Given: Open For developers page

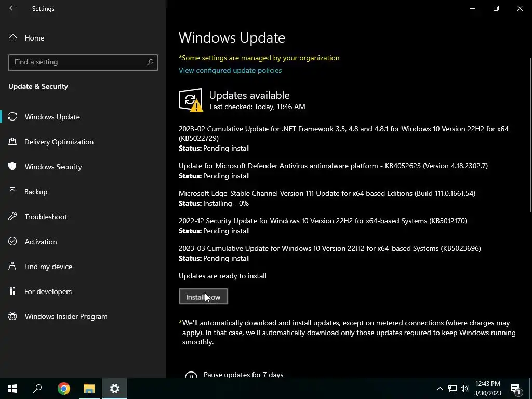Looking at the screenshot, I should point(48,291).
